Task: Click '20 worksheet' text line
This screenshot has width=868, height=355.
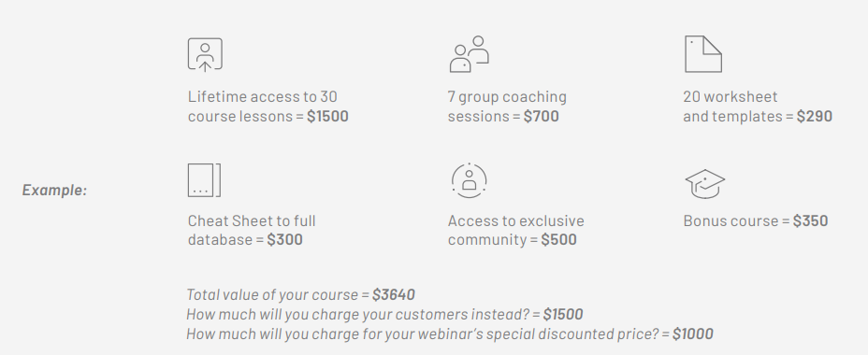Action: pyautogui.click(x=731, y=97)
